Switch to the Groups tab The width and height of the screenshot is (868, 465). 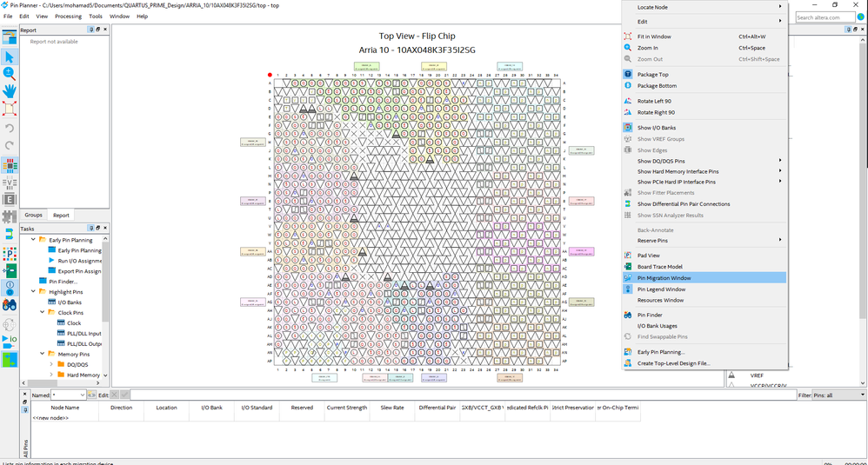pyautogui.click(x=33, y=215)
